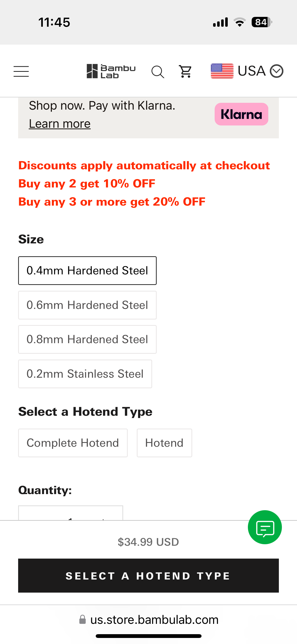Expand the USA region dropdown chevron
Viewport: 297px width, 644px height.
point(277,71)
